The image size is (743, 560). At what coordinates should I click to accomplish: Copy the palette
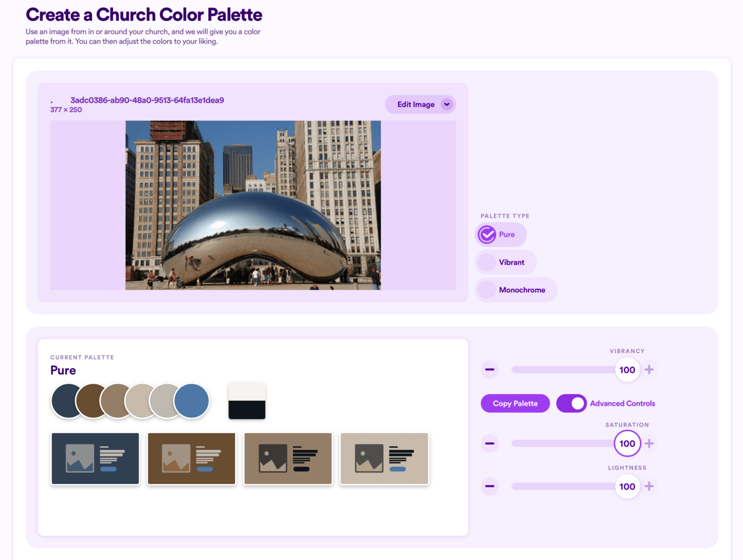pyautogui.click(x=515, y=404)
